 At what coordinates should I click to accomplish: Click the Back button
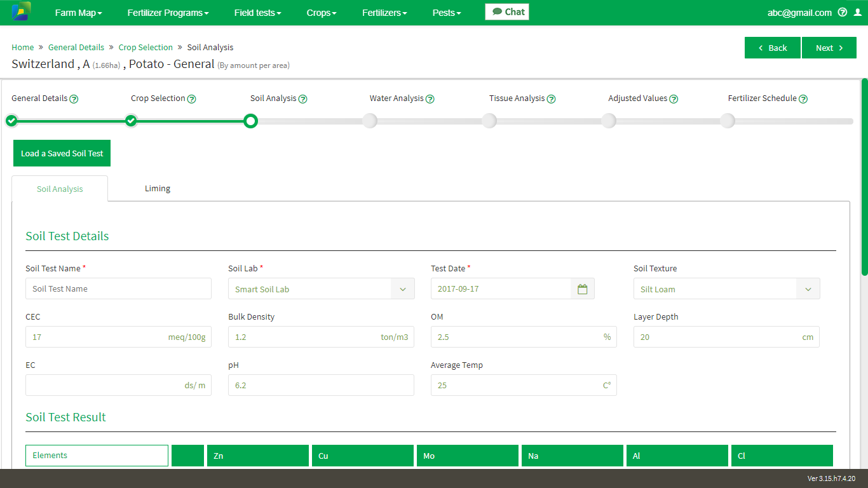click(x=773, y=48)
